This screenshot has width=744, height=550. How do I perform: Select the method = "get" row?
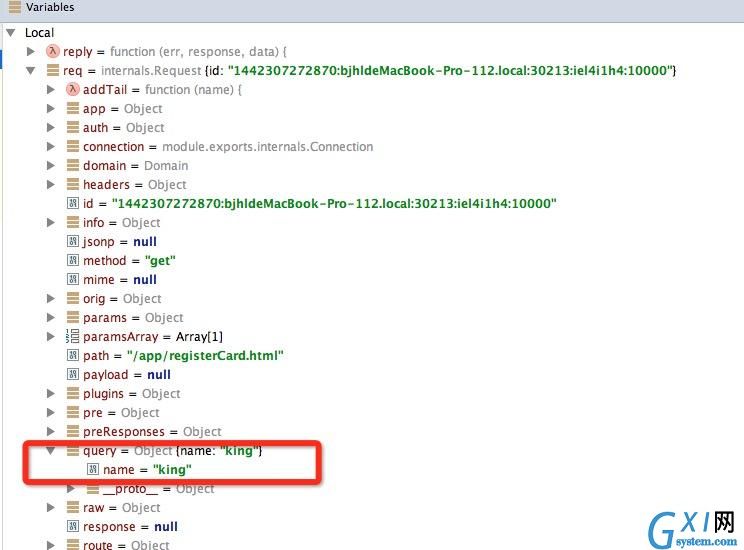coord(121,261)
